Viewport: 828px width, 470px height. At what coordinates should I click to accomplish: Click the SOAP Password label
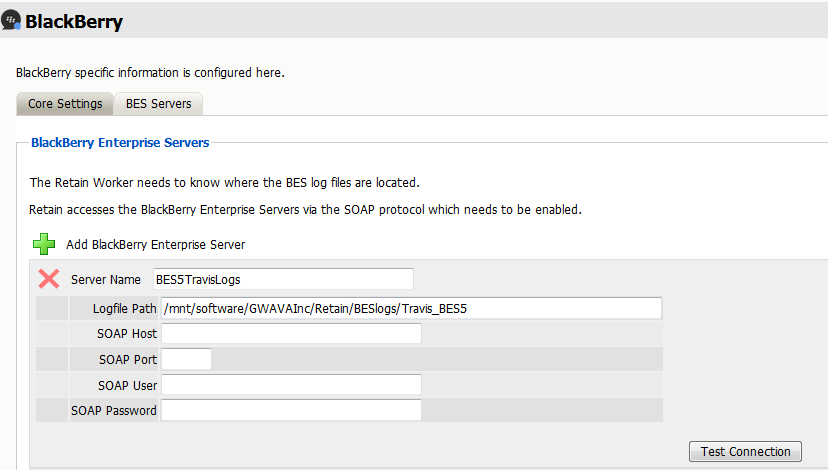pos(114,410)
